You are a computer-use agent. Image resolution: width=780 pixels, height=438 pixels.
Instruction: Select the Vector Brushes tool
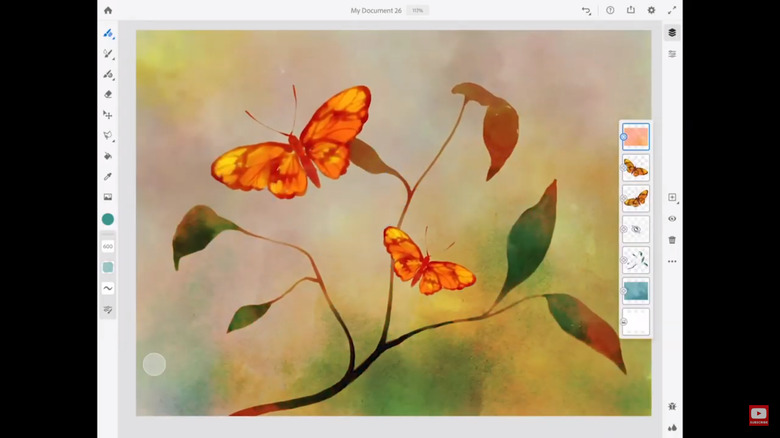[108, 74]
